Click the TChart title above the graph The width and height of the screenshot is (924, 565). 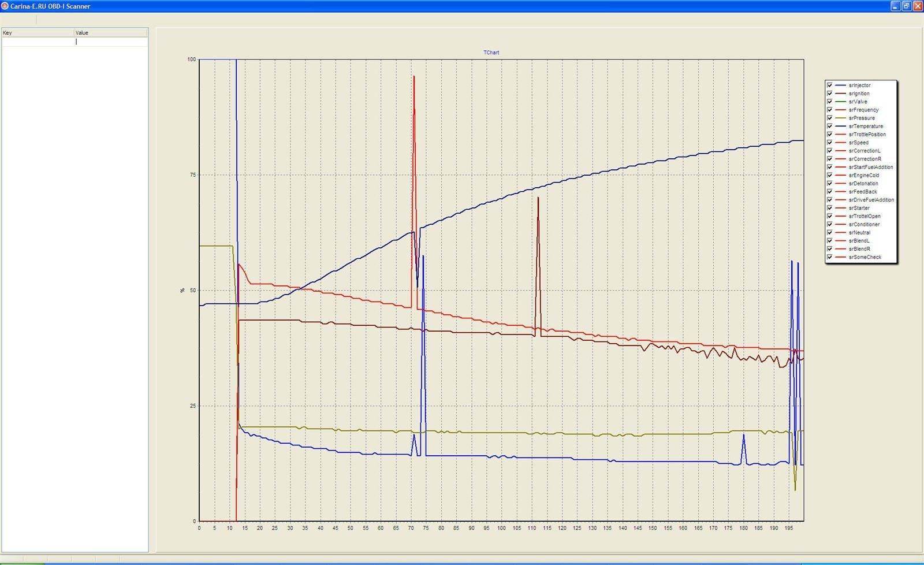491,53
